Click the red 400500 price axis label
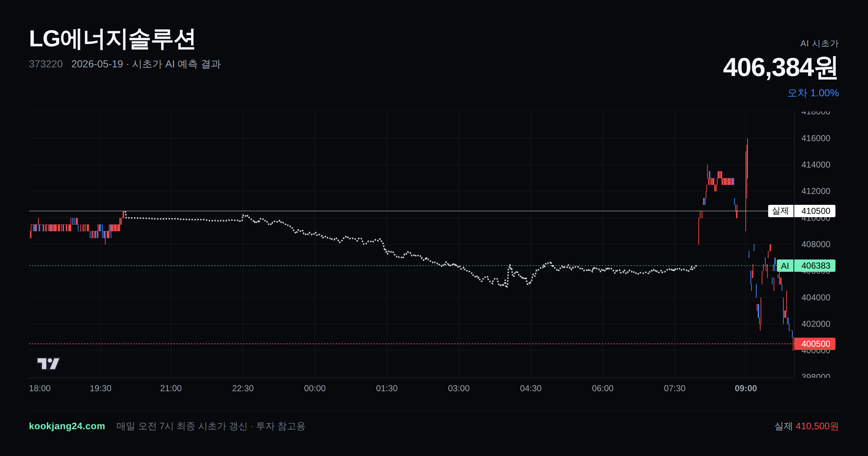Image resolution: width=868 pixels, height=456 pixels. pos(815,344)
